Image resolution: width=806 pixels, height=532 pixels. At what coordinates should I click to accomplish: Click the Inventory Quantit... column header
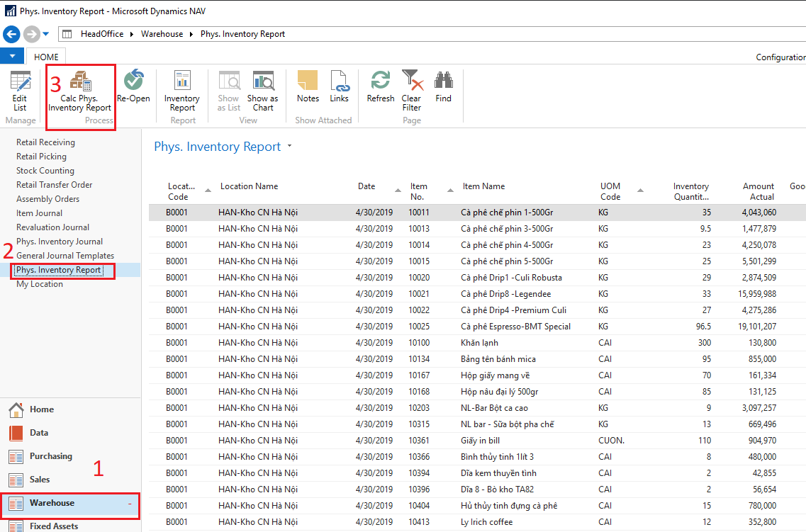[691, 191]
